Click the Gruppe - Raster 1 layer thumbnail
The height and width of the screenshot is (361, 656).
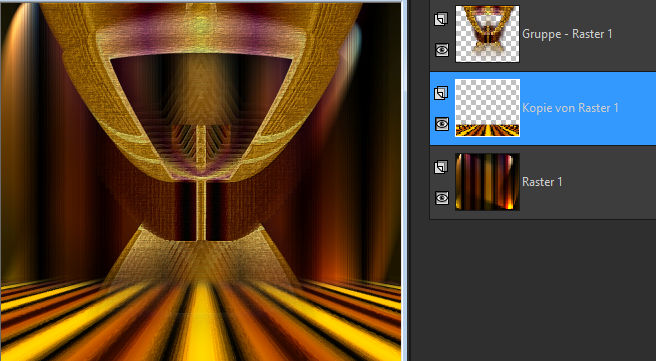tap(487, 34)
